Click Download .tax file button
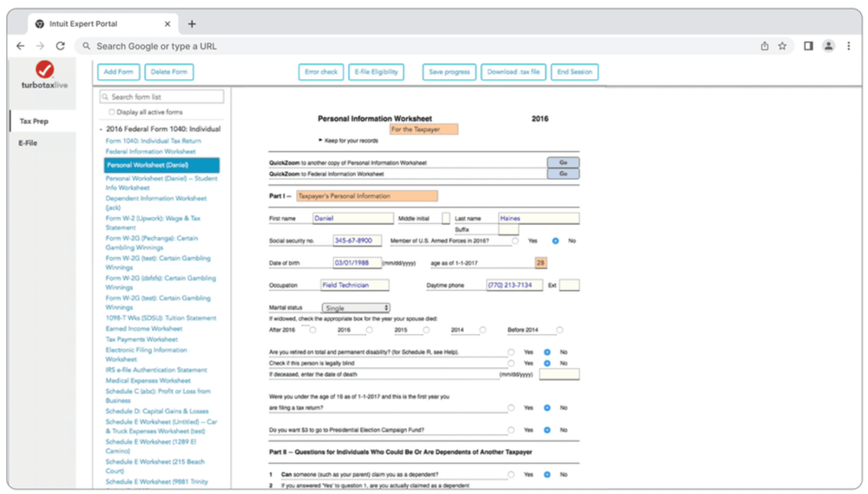 click(x=514, y=72)
